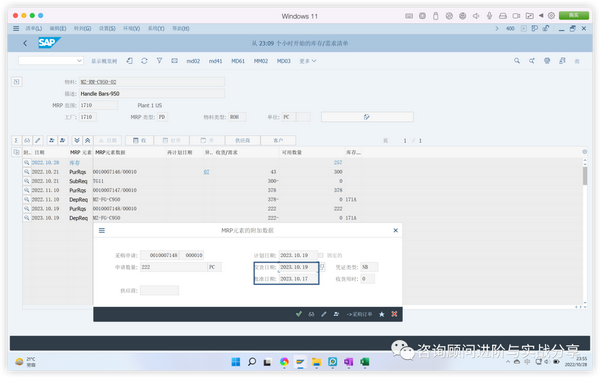Click the green checkmark confirm icon
Screen dimensions: 600x378
tap(298, 314)
